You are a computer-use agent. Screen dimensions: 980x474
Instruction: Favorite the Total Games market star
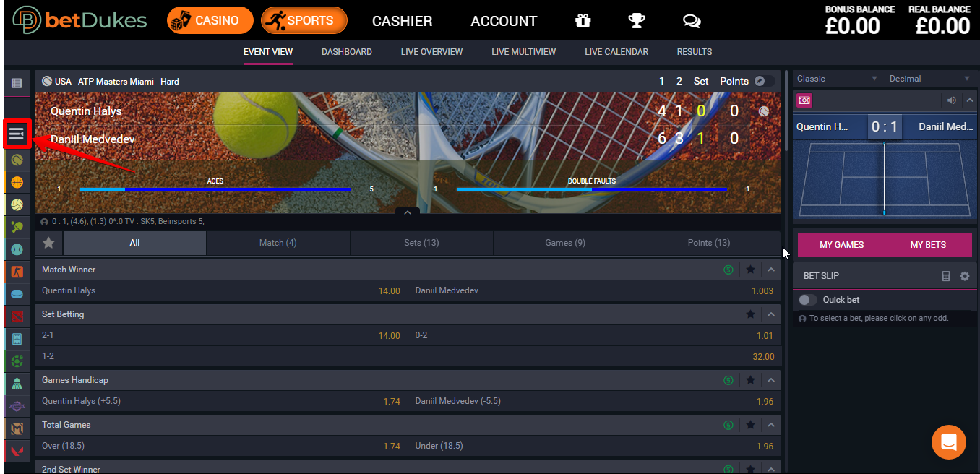[751, 425]
